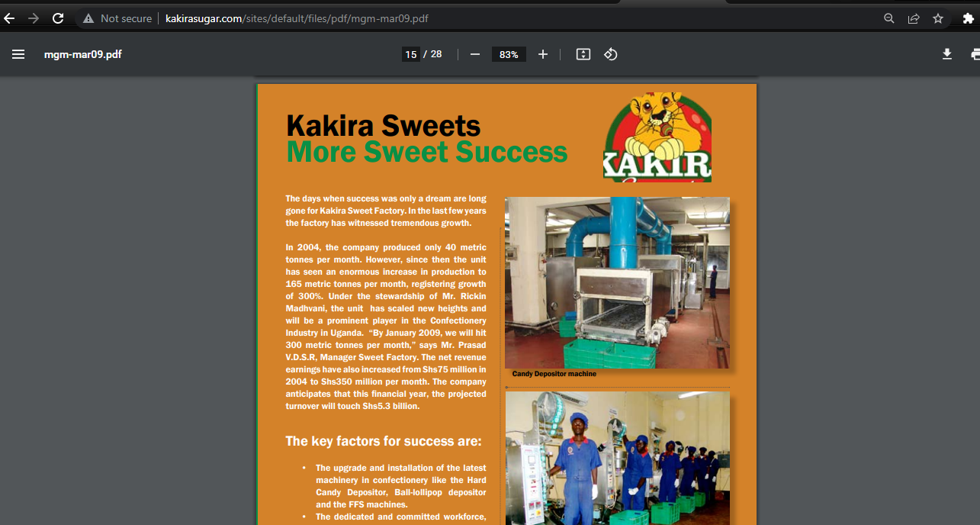
Task: Rotate the PDF counterclockwise
Action: click(x=610, y=54)
